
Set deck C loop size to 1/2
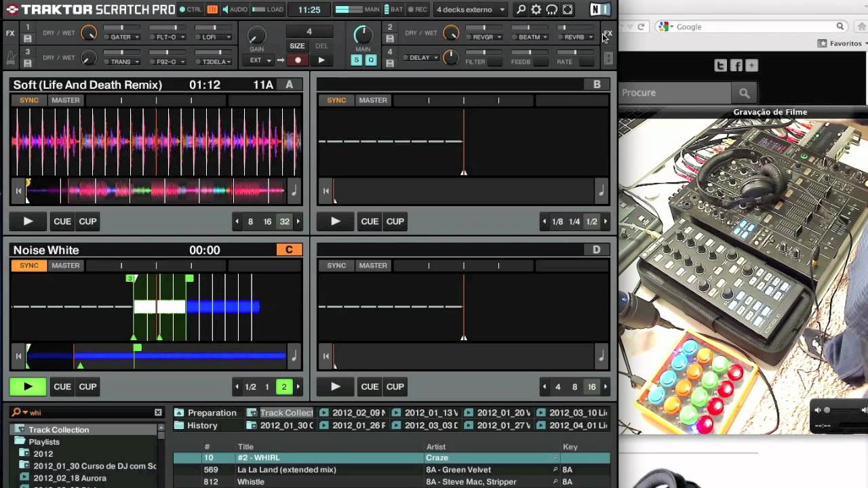[x=250, y=387]
